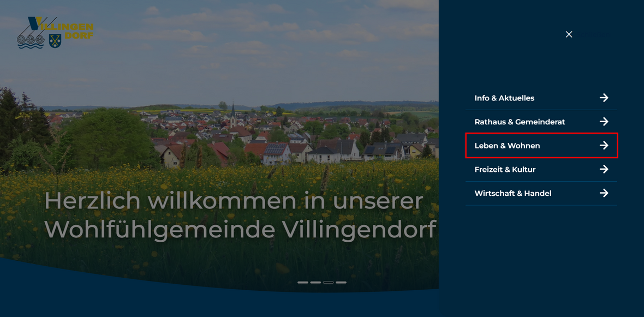This screenshot has width=644, height=317.
Task: Expand the Info & Aktuelles submenu
Action: (x=504, y=98)
